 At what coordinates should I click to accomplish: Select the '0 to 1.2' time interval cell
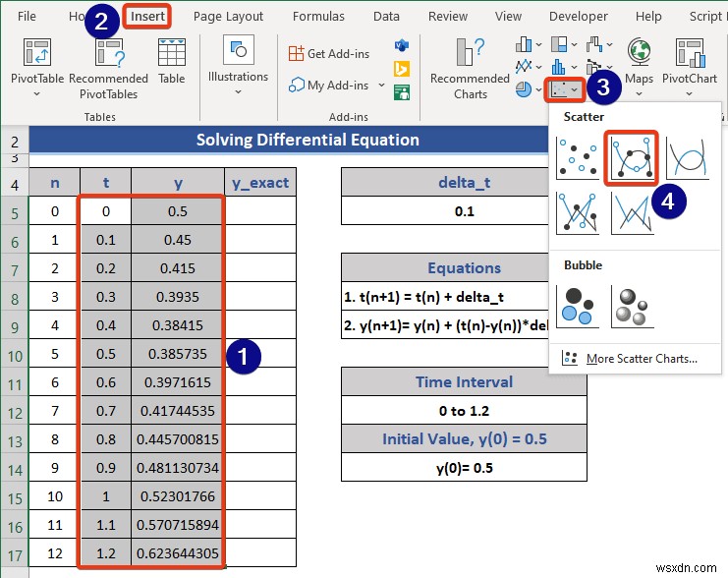464,411
